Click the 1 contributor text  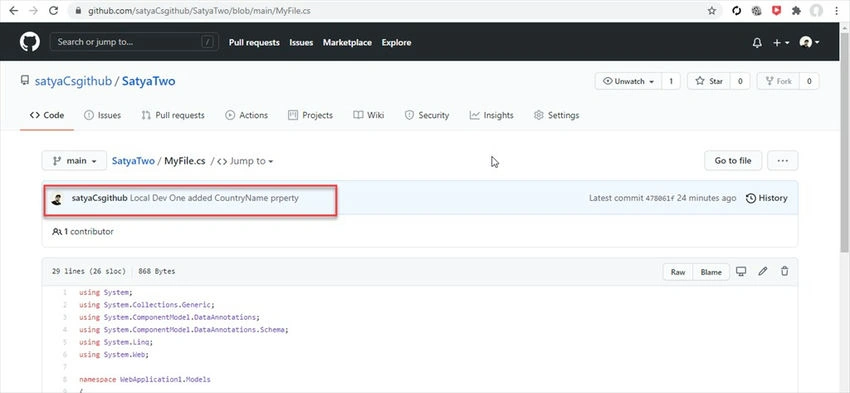[83, 231]
